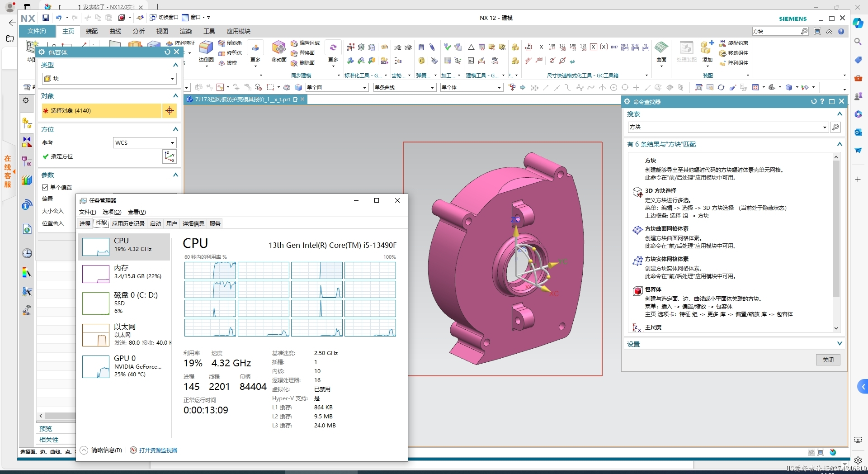The image size is (868, 474).
Task: Activate the 移动面 move face tool
Action: tap(279, 52)
